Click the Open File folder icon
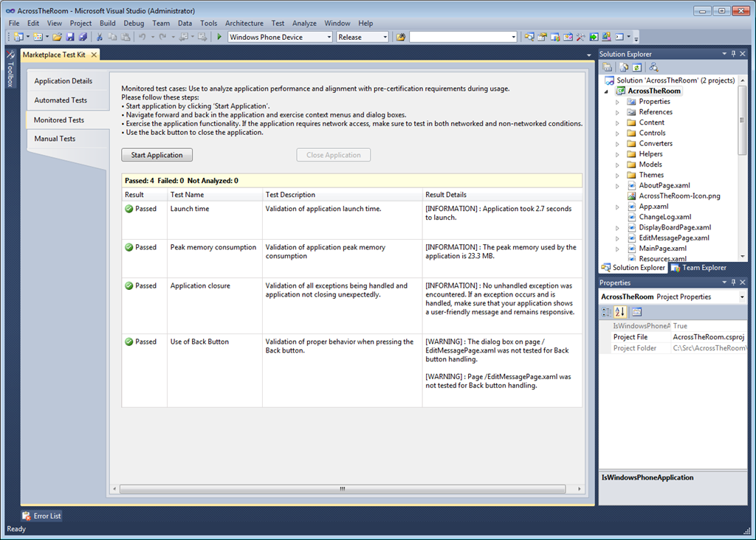This screenshot has height=540, width=756. click(57, 37)
